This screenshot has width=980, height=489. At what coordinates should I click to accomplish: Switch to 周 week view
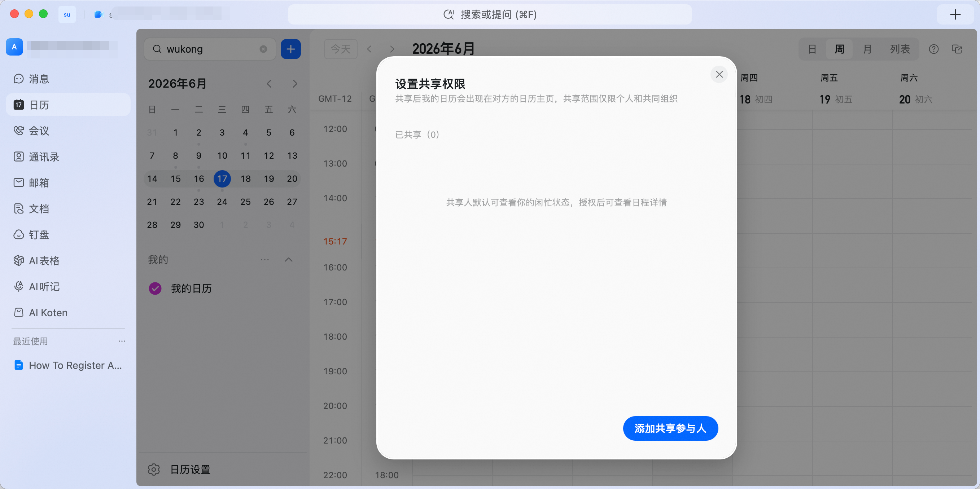(839, 49)
